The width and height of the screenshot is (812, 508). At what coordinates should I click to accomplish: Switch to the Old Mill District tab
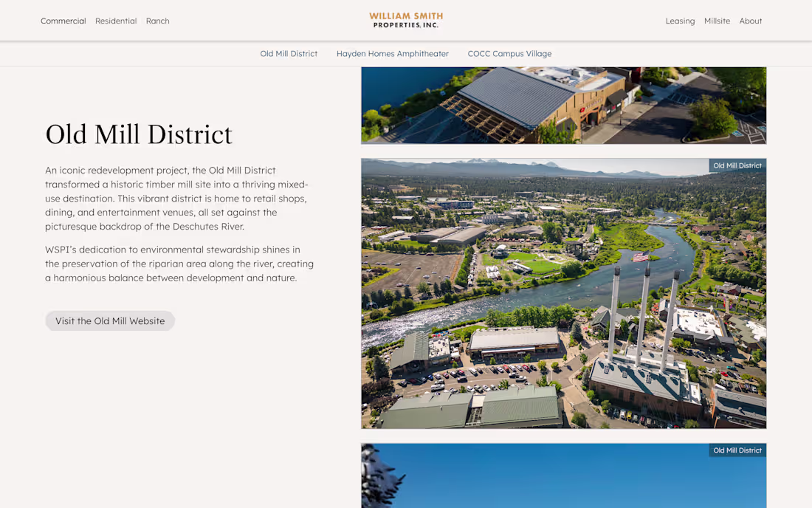tap(289, 53)
